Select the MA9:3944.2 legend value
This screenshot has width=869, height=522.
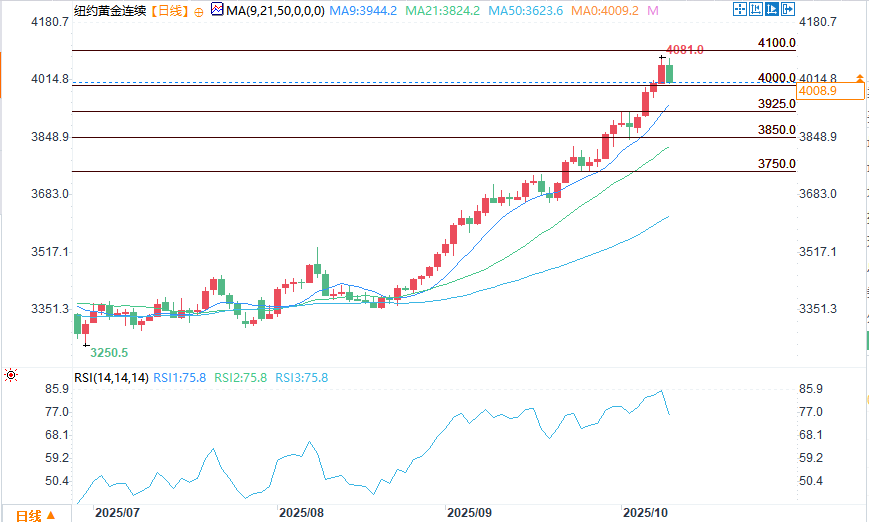(363, 11)
